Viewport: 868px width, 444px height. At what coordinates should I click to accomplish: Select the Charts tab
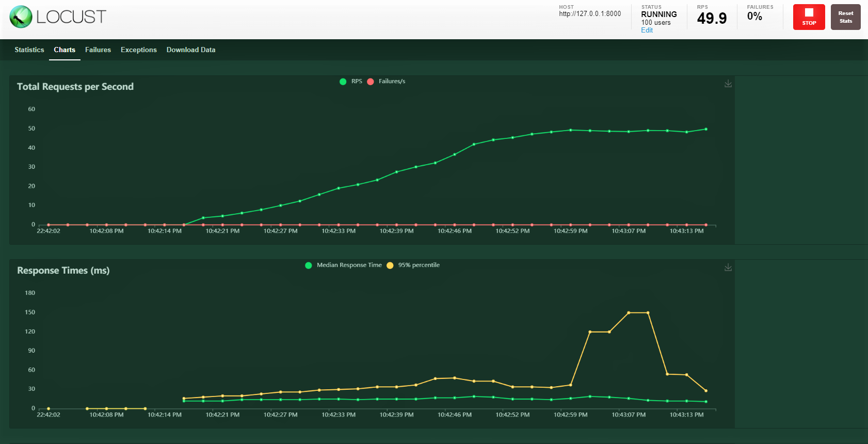click(x=65, y=50)
